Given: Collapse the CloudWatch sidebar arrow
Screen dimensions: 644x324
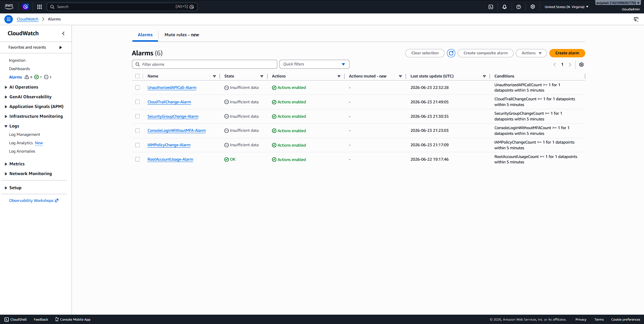Looking at the screenshot, I should coord(63,34).
